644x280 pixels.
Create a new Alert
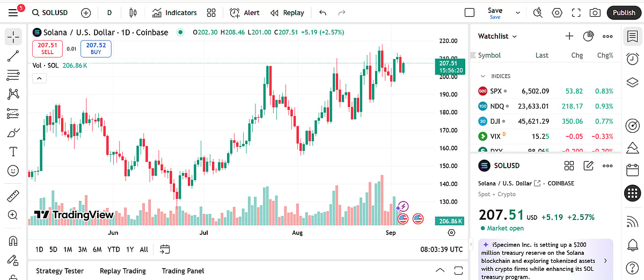245,12
